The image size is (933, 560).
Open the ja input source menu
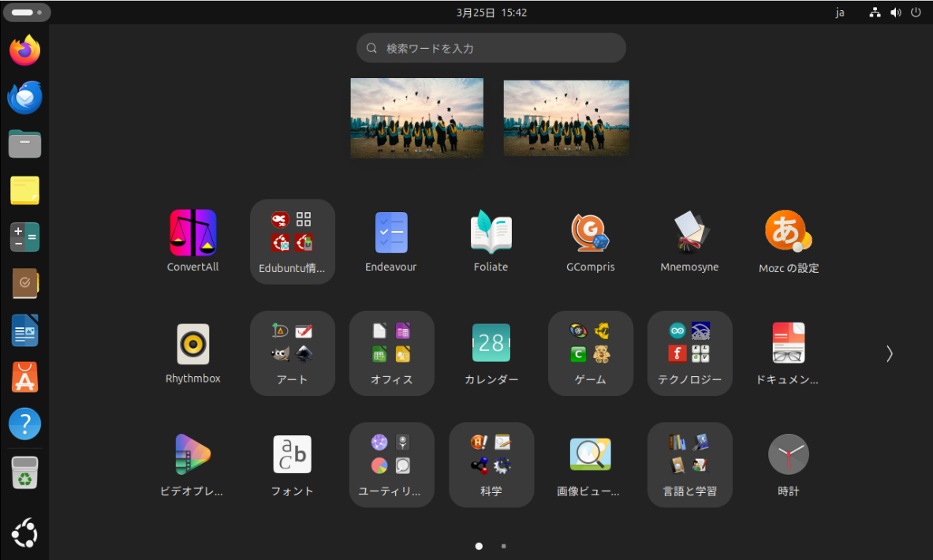(840, 13)
